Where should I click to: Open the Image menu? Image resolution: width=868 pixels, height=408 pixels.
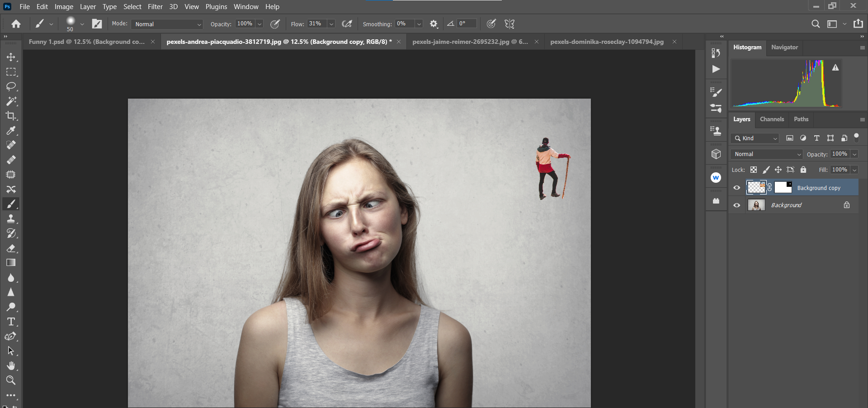[x=64, y=7]
